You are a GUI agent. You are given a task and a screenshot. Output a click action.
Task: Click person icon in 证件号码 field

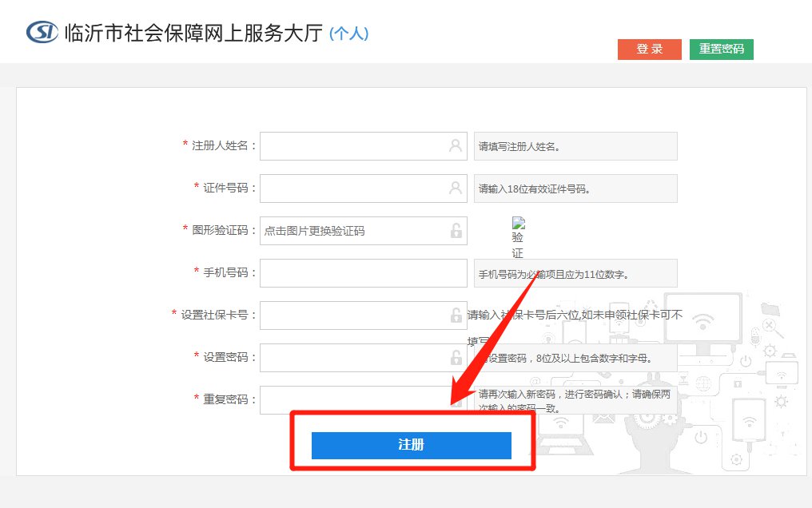click(x=456, y=189)
